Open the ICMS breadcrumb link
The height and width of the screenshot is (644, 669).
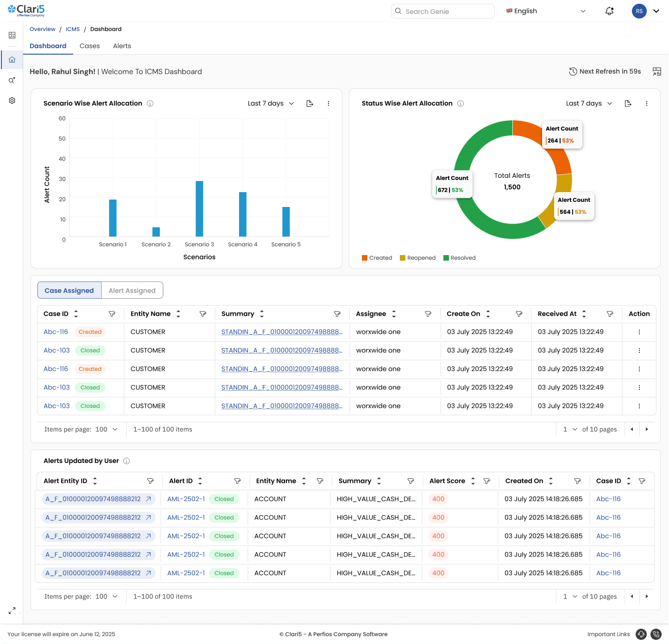[x=73, y=29]
